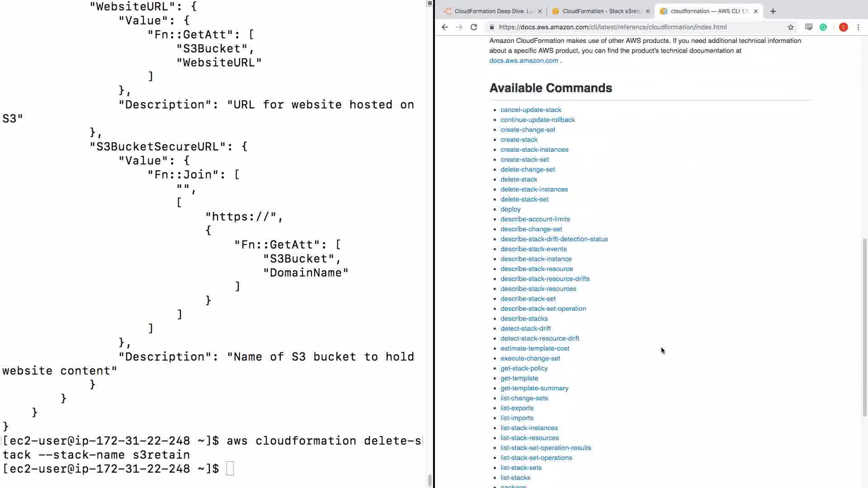Close the cloudformation AWS CLI tab
Screen dimensions: 868x488
coord(755,11)
